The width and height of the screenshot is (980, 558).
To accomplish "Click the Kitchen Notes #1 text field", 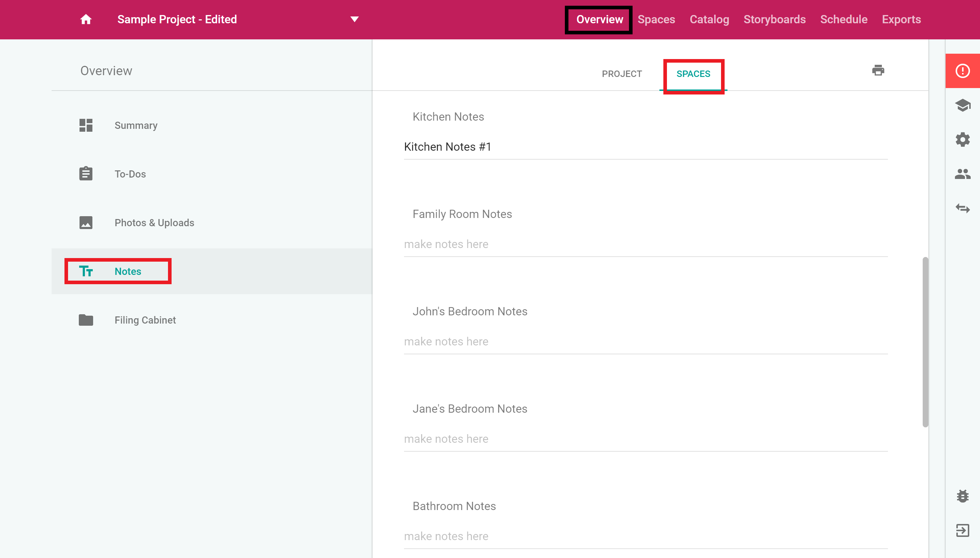I will [646, 147].
